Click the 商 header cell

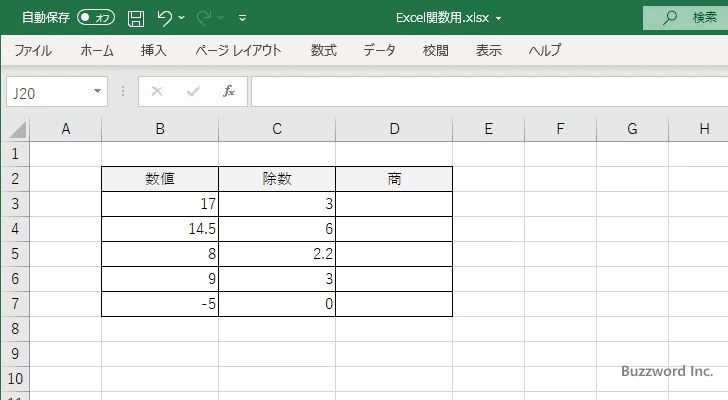point(394,179)
